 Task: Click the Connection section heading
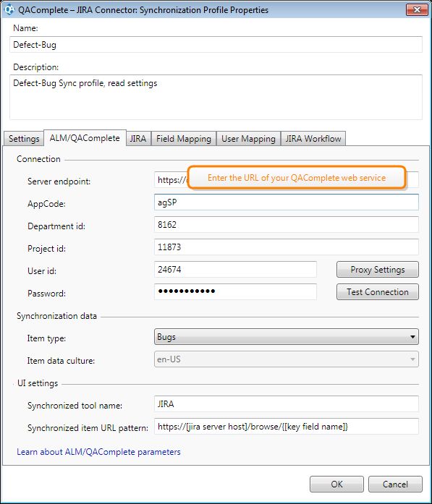[x=38, y=159]
